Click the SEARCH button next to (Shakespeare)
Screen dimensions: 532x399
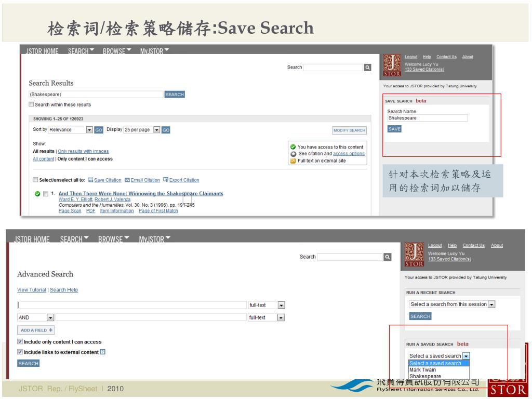point(175,95)
